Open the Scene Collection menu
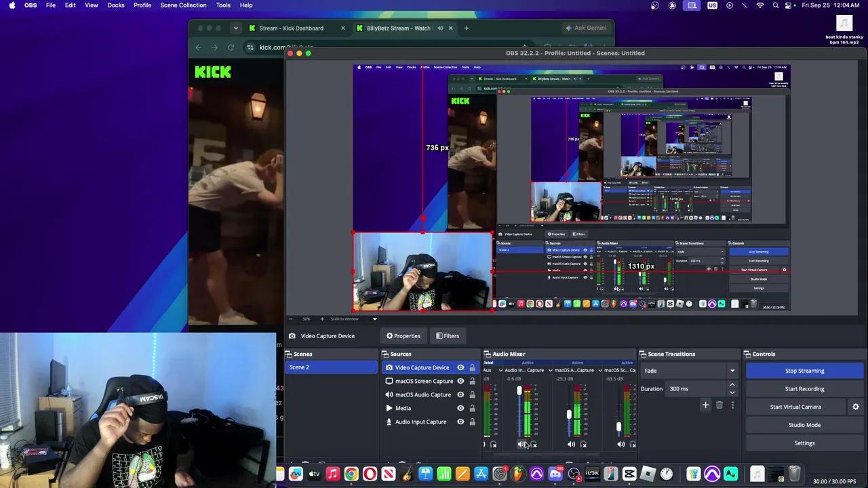The image size is (868, 488). click(x=183, y=5)
